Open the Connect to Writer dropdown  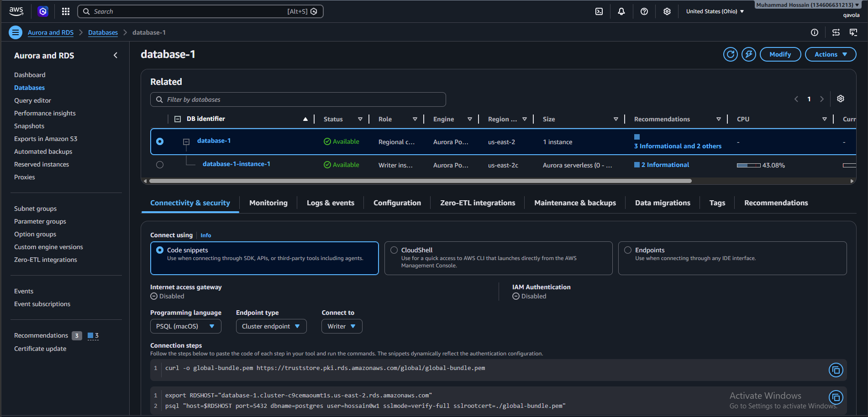[x=342, y=326]
